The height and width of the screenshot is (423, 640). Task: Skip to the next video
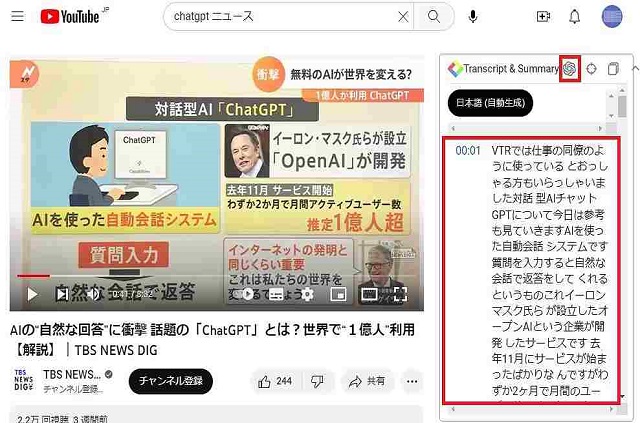[x=62, y=294]
